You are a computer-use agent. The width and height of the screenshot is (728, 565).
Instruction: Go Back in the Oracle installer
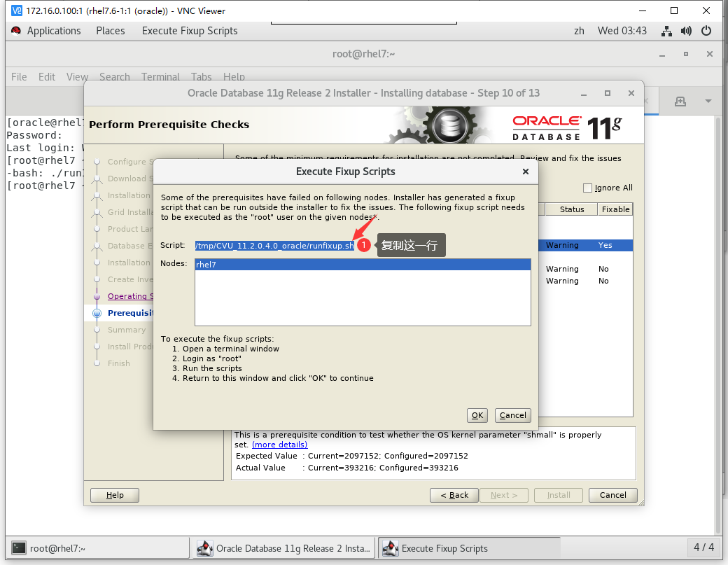pos(454,495)
